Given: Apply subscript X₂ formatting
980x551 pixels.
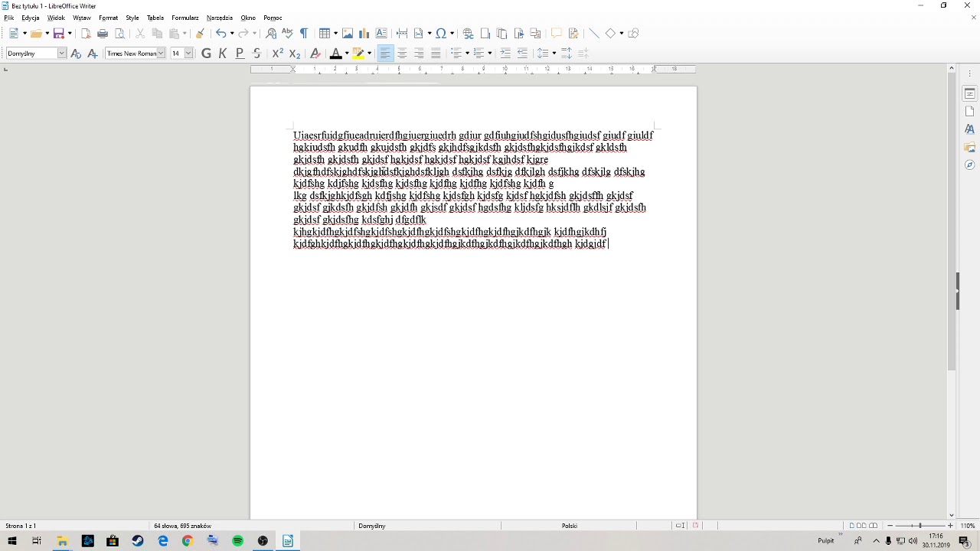Looking at the screenshot, I should [295, 54].
